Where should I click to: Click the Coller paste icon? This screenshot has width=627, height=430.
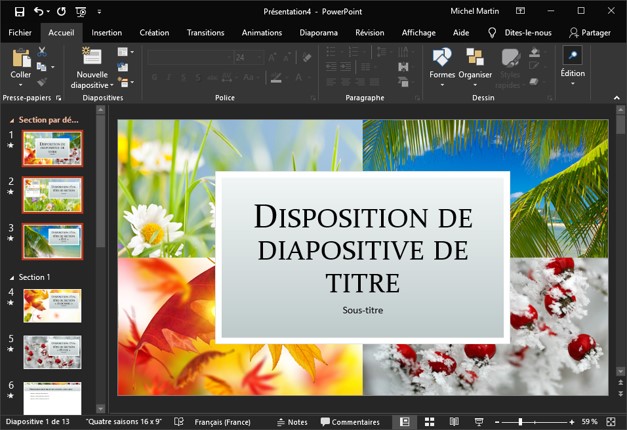point(20,59)
